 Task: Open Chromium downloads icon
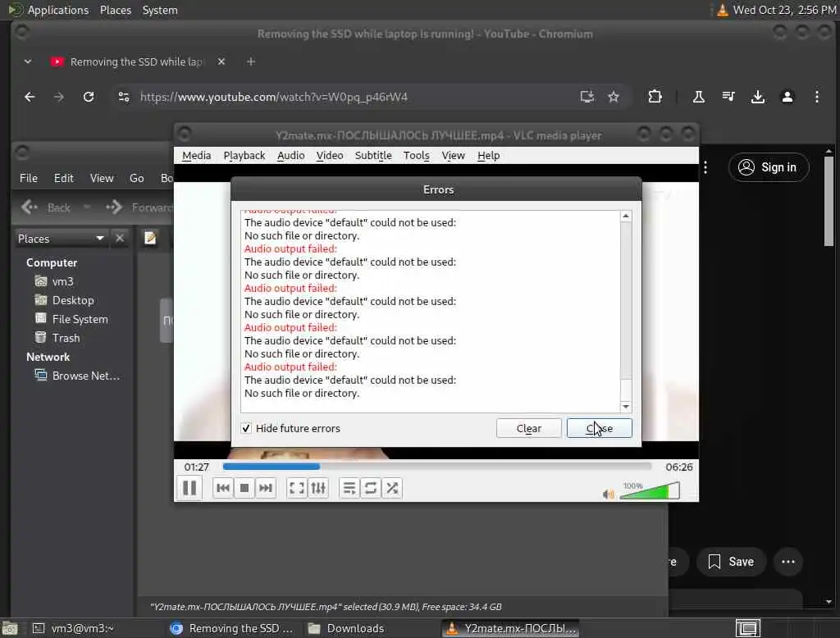(x=757, y=97)
